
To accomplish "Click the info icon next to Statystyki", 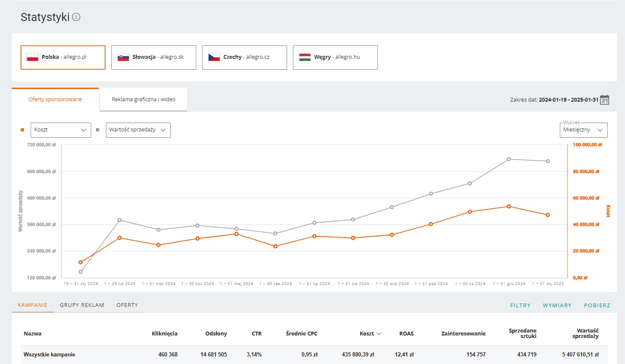I will pos(76,17).
